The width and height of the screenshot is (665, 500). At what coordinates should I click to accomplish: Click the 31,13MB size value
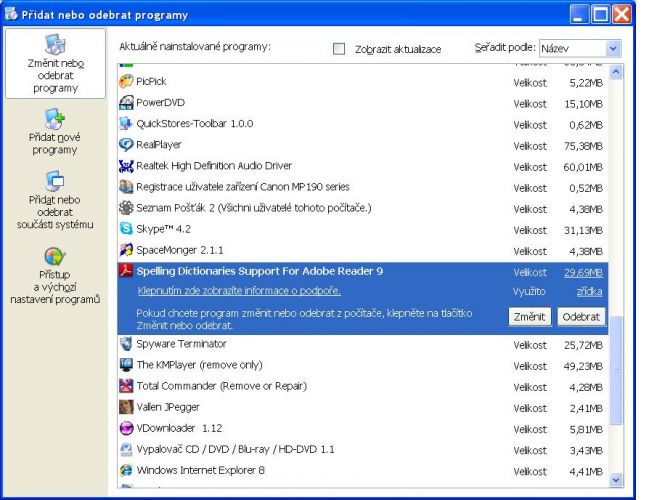click(583, 231)
